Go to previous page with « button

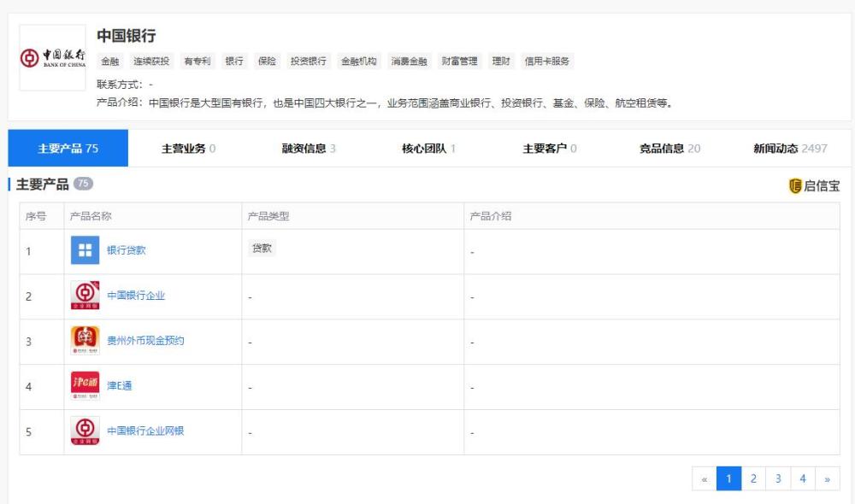pyautogui.click(x=704, y=479)
